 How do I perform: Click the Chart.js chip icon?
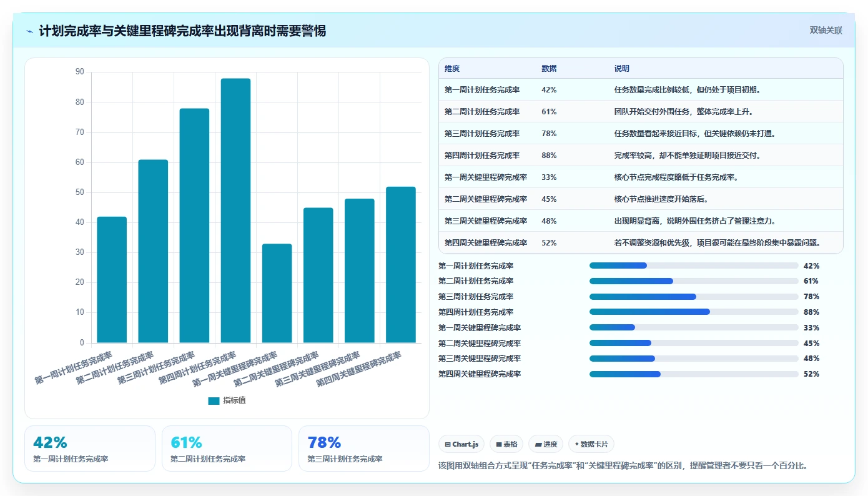(x=448, y=444)
